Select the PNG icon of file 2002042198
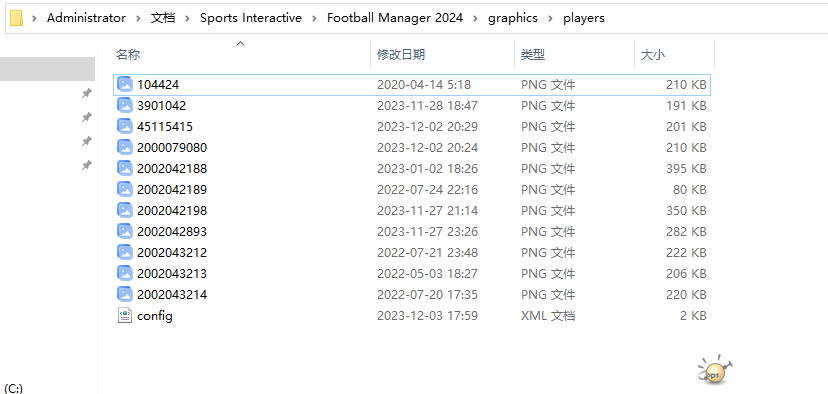828x394 pixels. (125, 210)
